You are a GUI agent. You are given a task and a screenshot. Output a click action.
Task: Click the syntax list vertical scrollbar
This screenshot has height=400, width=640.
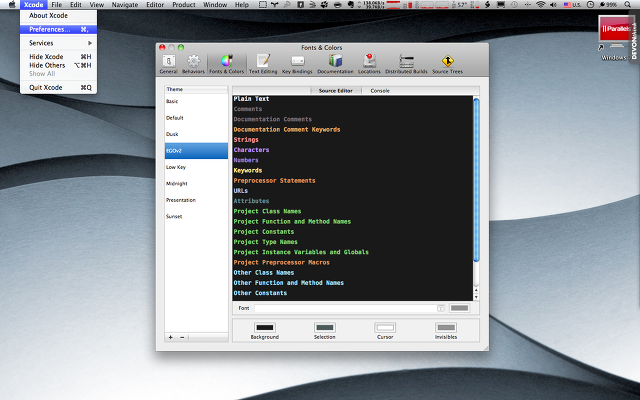[476, 180]
